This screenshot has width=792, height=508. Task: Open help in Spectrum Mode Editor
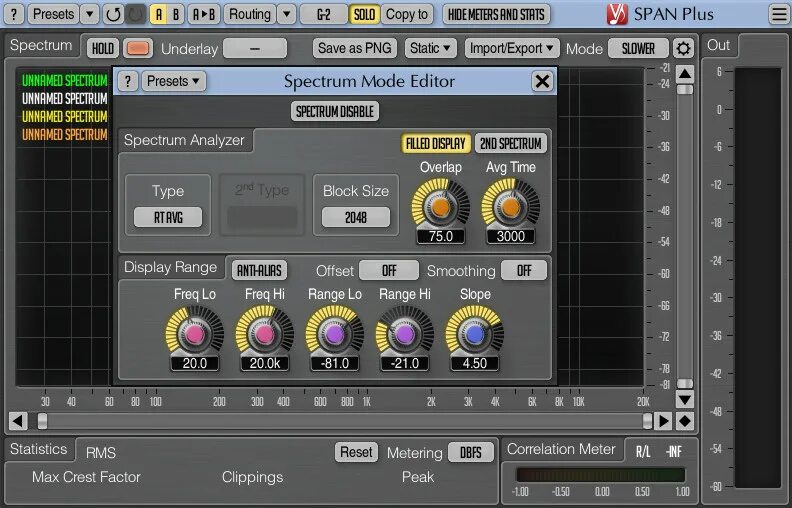click(128, 81)
